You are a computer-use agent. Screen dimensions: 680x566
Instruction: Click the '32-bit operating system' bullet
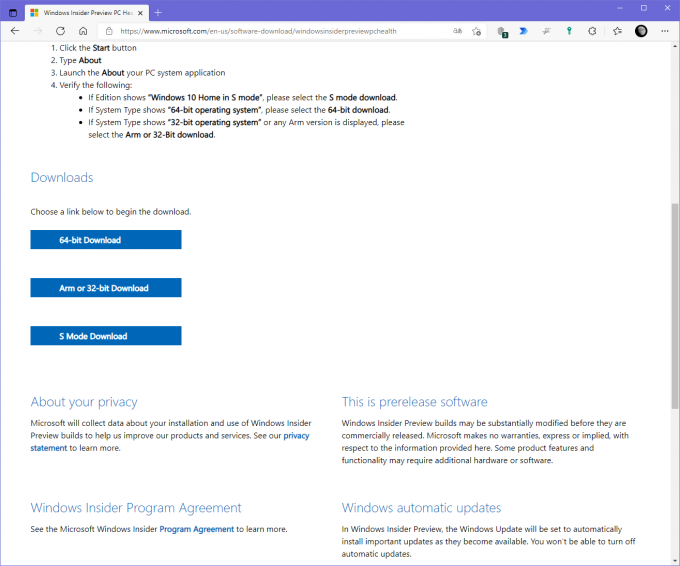click(x=246, y=128)
